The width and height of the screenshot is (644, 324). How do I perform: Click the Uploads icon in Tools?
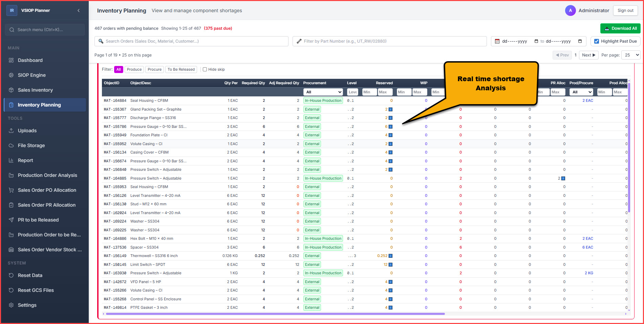(11, 131)
